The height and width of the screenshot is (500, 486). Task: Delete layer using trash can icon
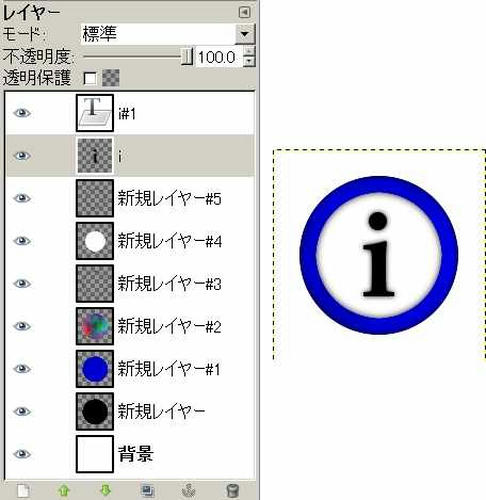pos(232,491)
